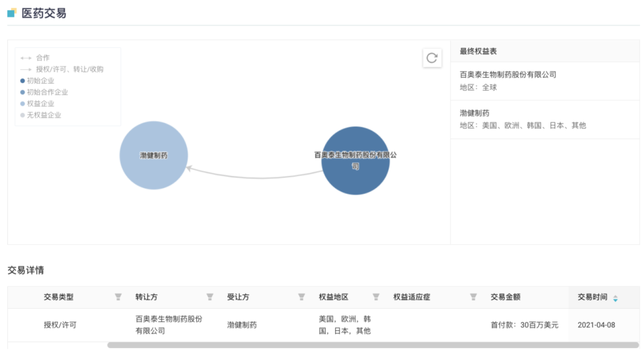644x356 pixels.
Task: Toggle 合作 legend entry
Action: click(x=35, y=58)
